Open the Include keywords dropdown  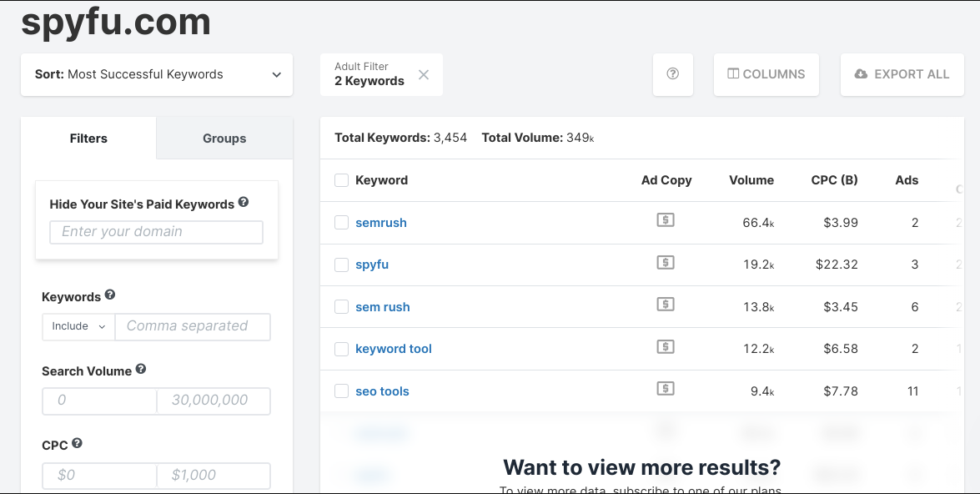[78, 326]
